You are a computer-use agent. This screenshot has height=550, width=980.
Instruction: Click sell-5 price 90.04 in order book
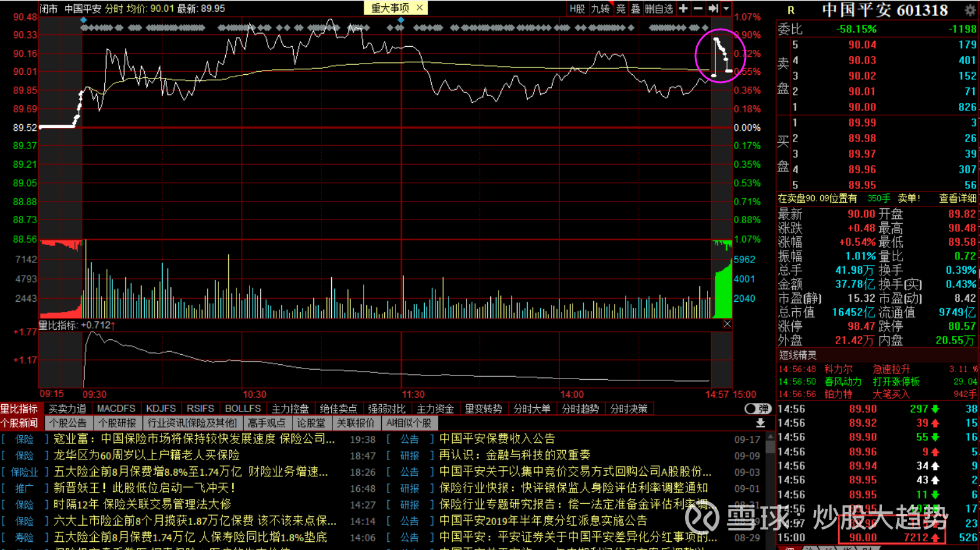(x=862, y=45)
